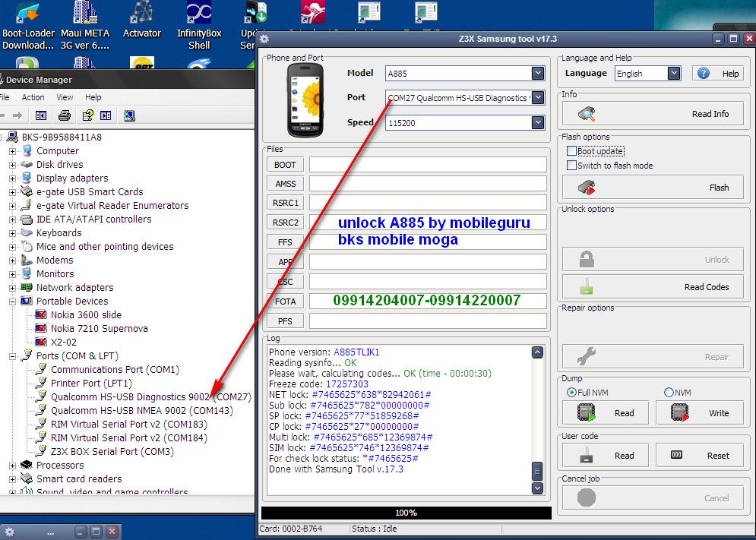The height and width of the screenshot is (540, 756).
Task: Click the AMSS file select button
Action: [285, 184]
